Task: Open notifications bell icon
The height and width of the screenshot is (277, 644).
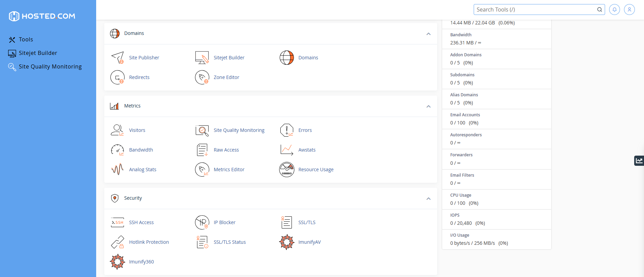Action: point(614,9)
